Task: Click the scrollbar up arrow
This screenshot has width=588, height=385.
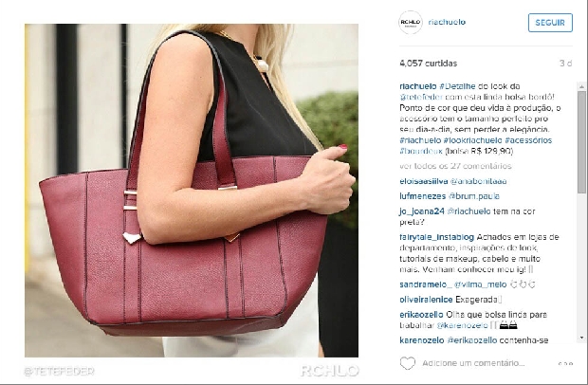Action: tap(581, 86)
